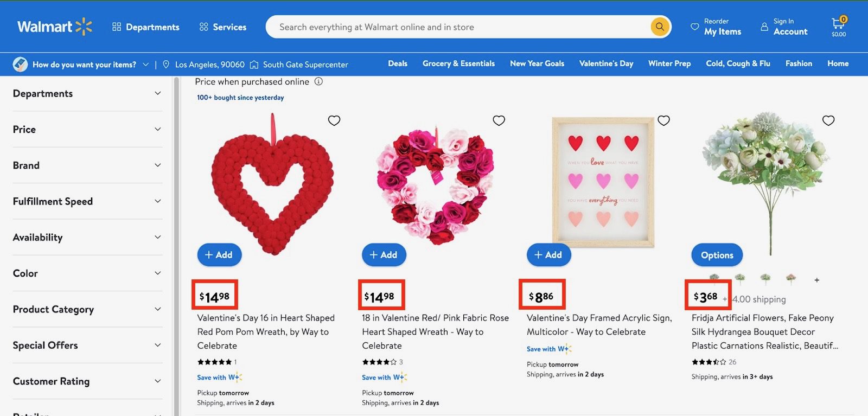Add the Red Pom Pom Wreath to cart
The image size is (868, 416).
[x=219, y=255]
